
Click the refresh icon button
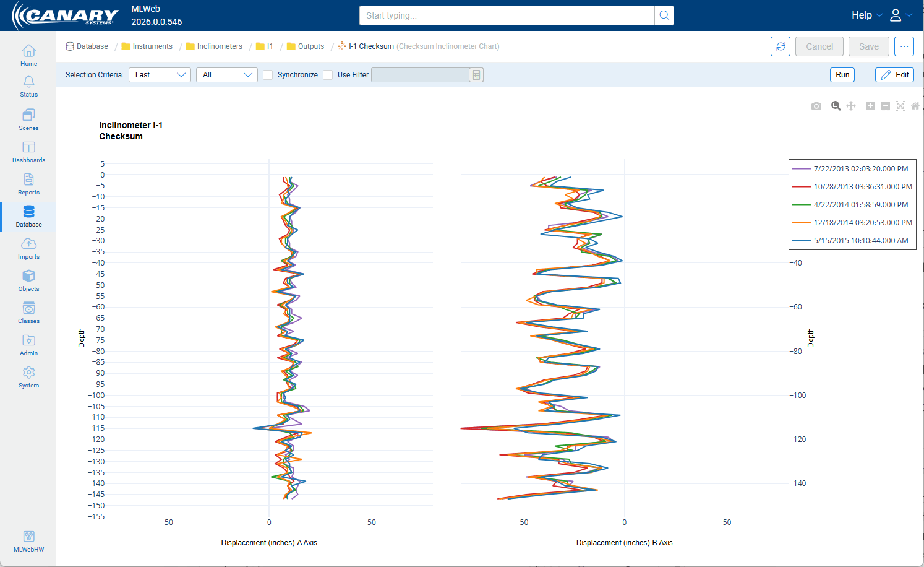pos(781,46)
